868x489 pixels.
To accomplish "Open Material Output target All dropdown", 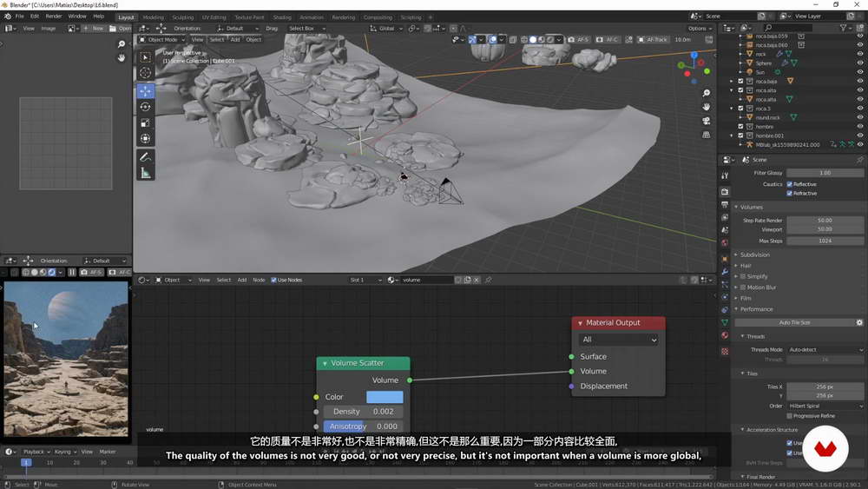I will click(618, 340).
